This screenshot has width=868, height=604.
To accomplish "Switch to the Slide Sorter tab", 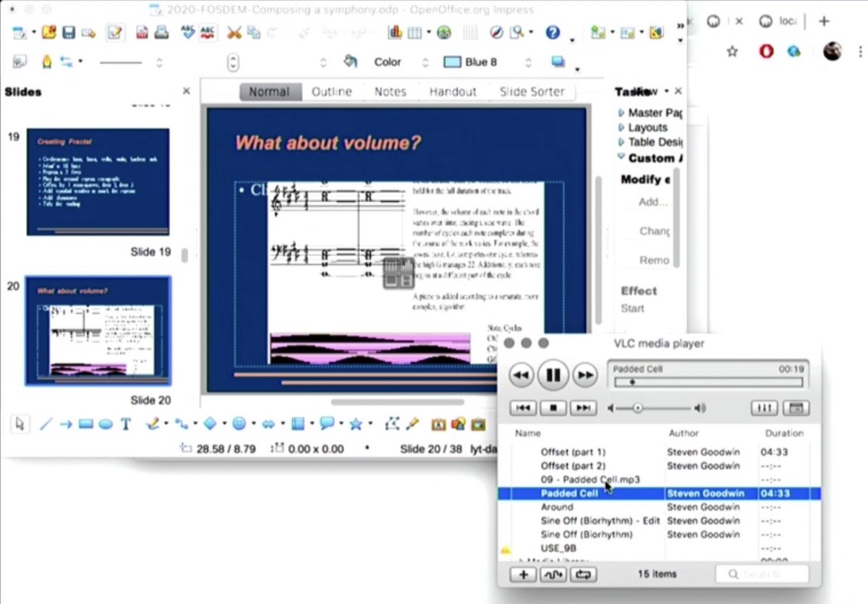I will [x=532, y=92].
